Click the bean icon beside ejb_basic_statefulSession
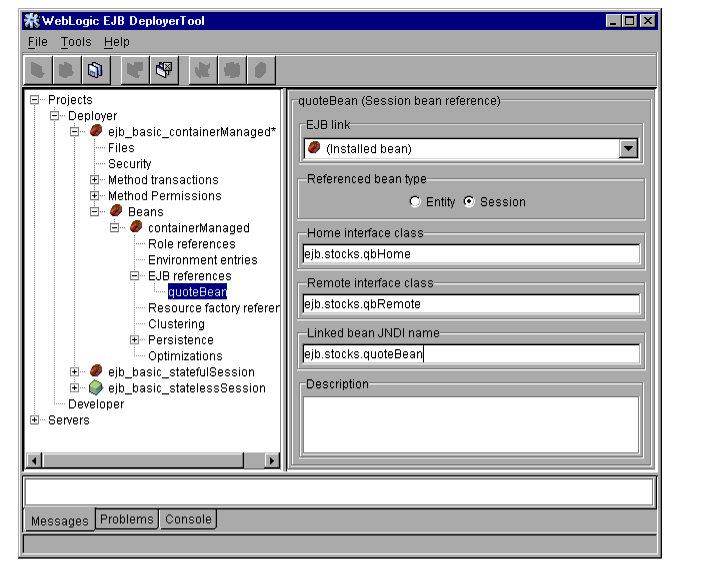Image resolution: width=713 pixels, height=561 pixels. pos(96,371)
